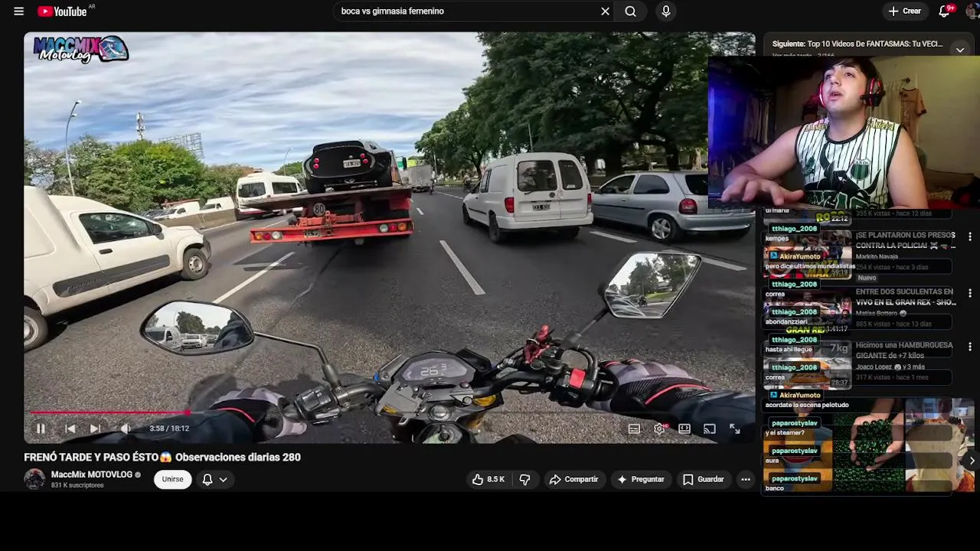This screenshot has height=551, width=980.
Task: Open more actions three-dot menu
Action: pyautogui.click(x=745, y=479)
